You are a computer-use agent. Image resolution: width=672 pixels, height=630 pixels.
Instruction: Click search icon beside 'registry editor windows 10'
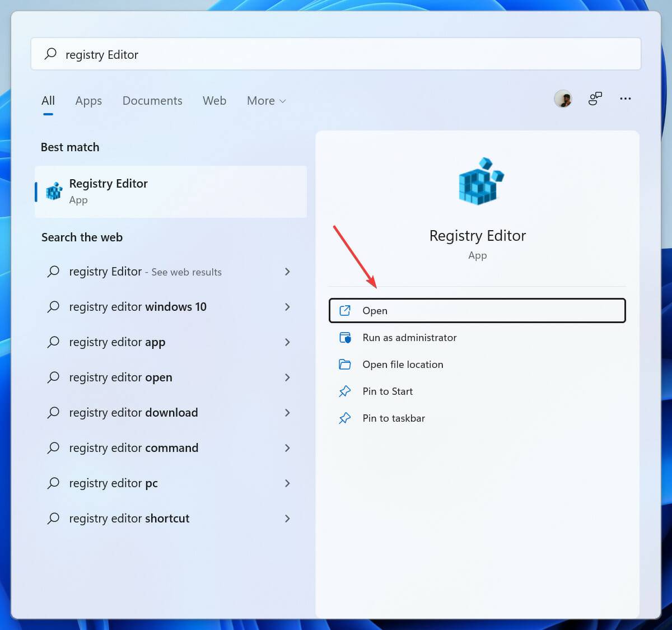pos(53,307)
